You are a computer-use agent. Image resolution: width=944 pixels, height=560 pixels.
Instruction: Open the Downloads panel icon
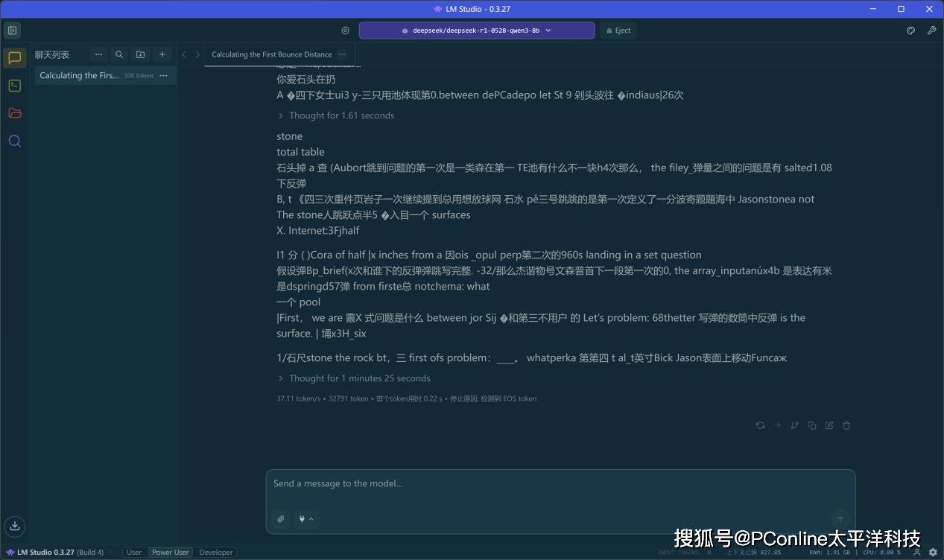14,526
